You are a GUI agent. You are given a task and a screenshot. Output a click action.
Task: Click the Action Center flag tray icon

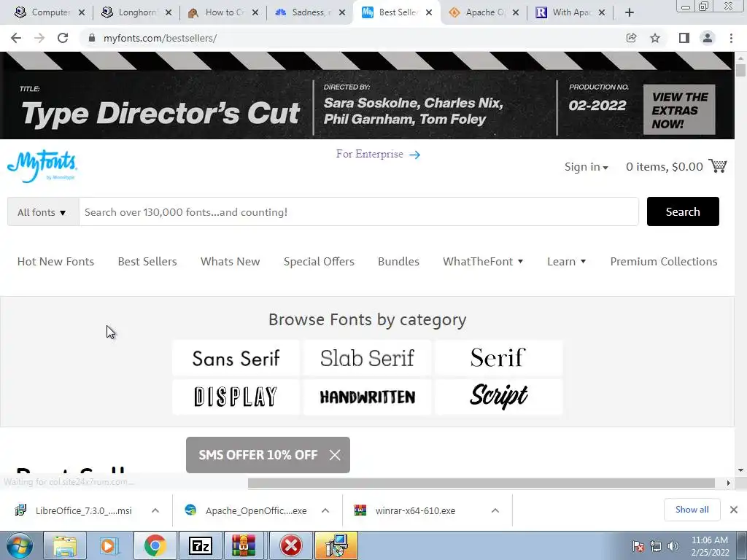(x=638, y=546)
